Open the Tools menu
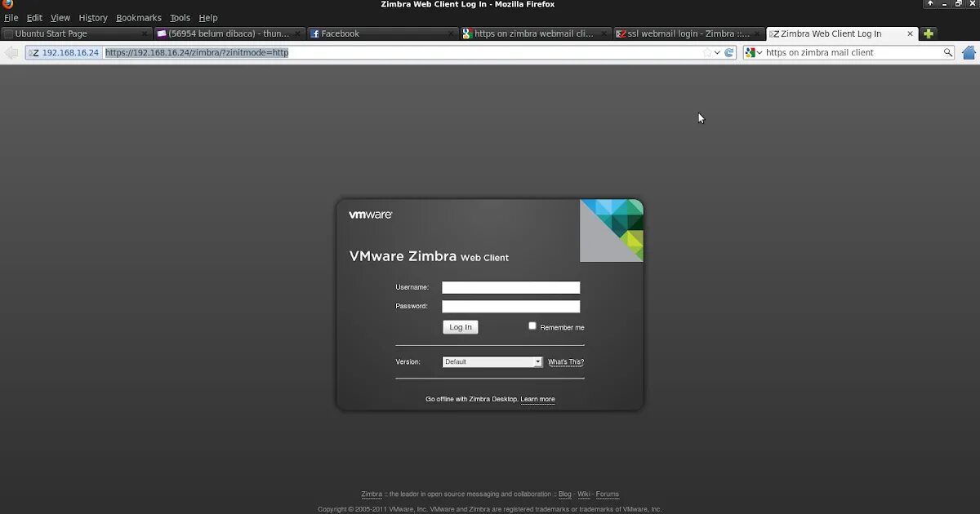 (180, 17)
